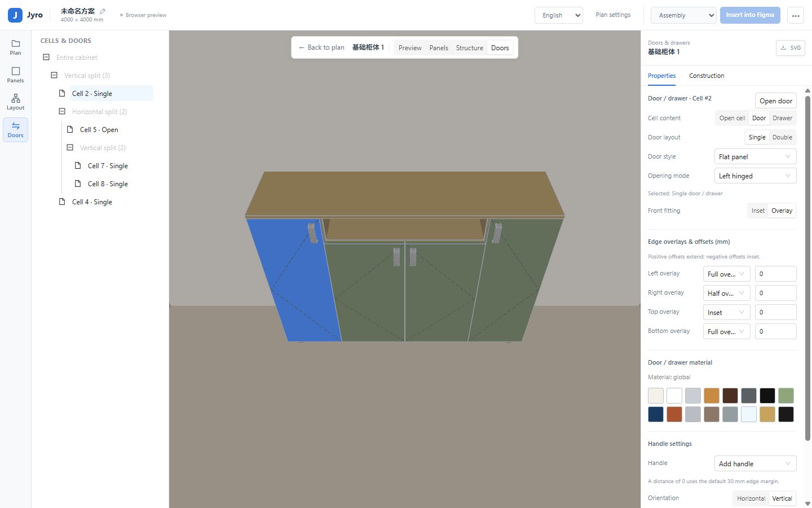This screenshot has width=812, height=508.
Task: Collapse the Entire cabinet tree node
Action: (x=46, y=58)
